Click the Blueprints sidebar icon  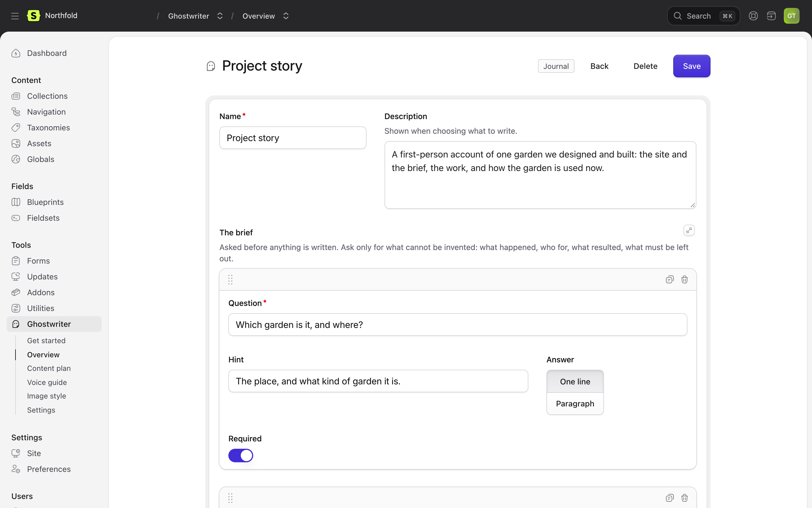point(16,202)
